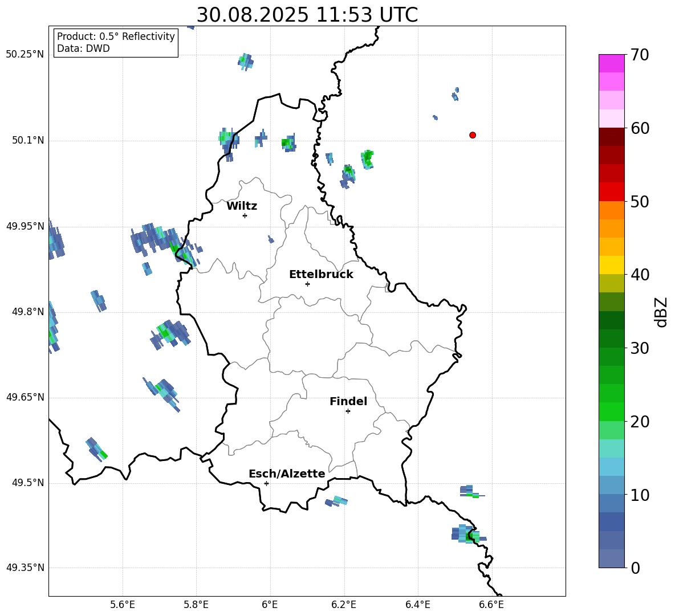This screenshot has width=675, height=616.
Task: Click the Esch/Alzette station cross marker
Action: [266, 483]
